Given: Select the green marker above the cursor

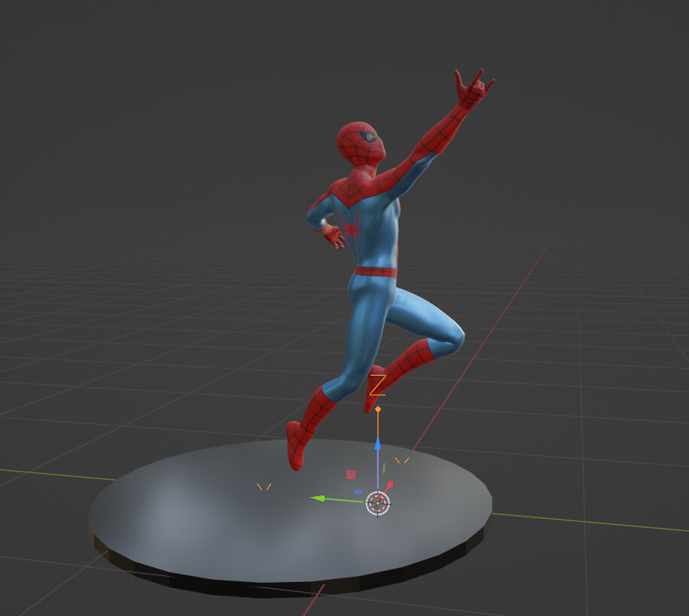Looking at the screenshot, I should (x=384, y=467).
